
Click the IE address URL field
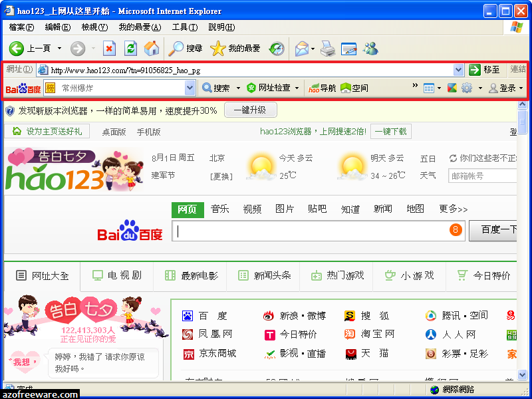pos(251,70)
